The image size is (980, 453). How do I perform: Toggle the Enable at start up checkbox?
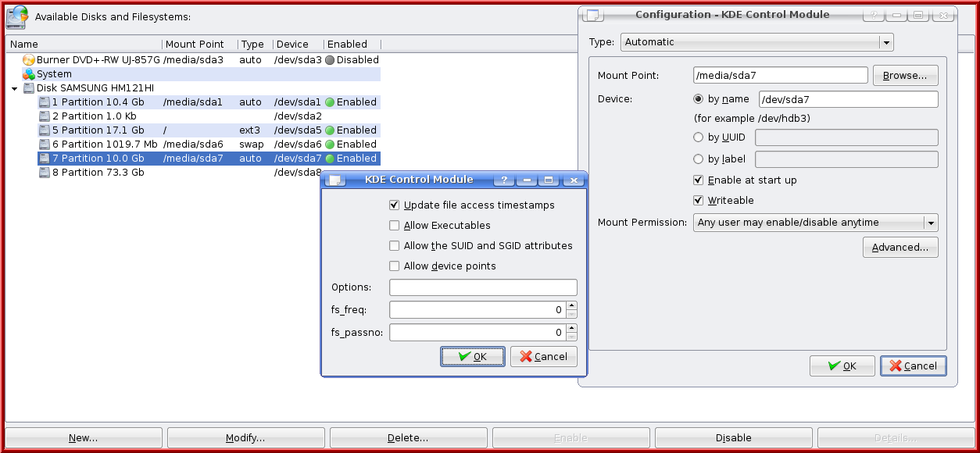(x=699, y=180)
